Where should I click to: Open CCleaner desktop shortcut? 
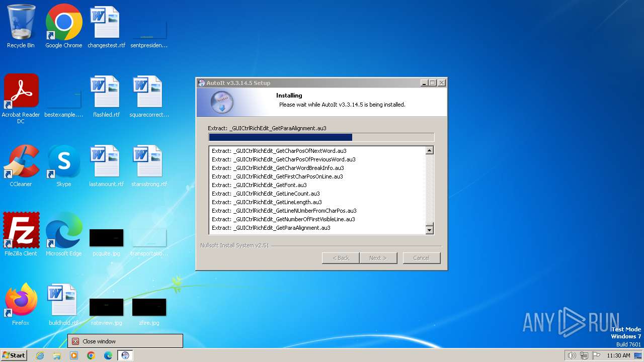[21, 165]
